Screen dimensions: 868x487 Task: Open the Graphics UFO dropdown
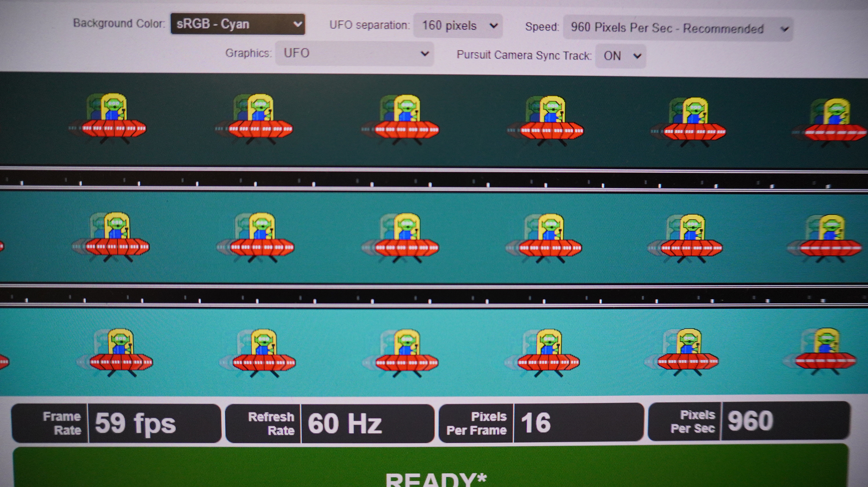click(x=354, y=53)
